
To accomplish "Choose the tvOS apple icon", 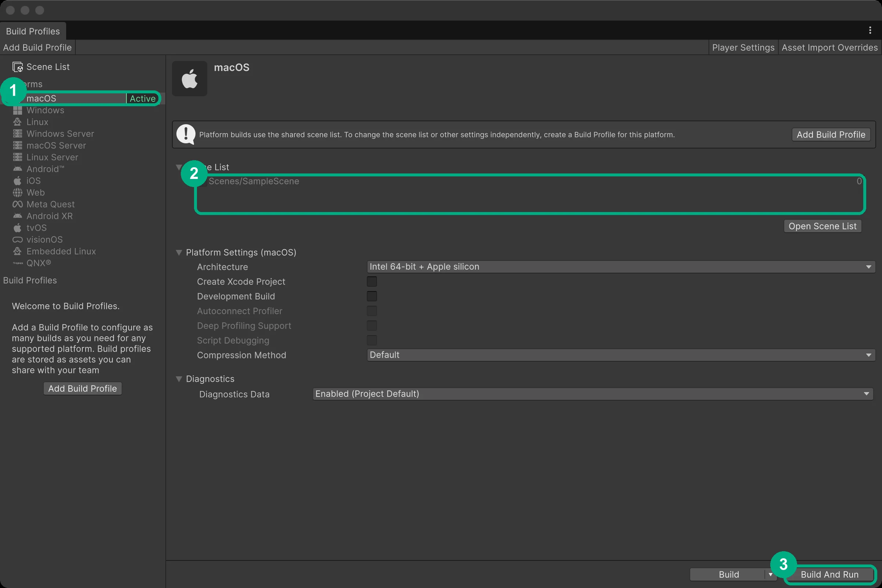I will (x=18, y=227).
